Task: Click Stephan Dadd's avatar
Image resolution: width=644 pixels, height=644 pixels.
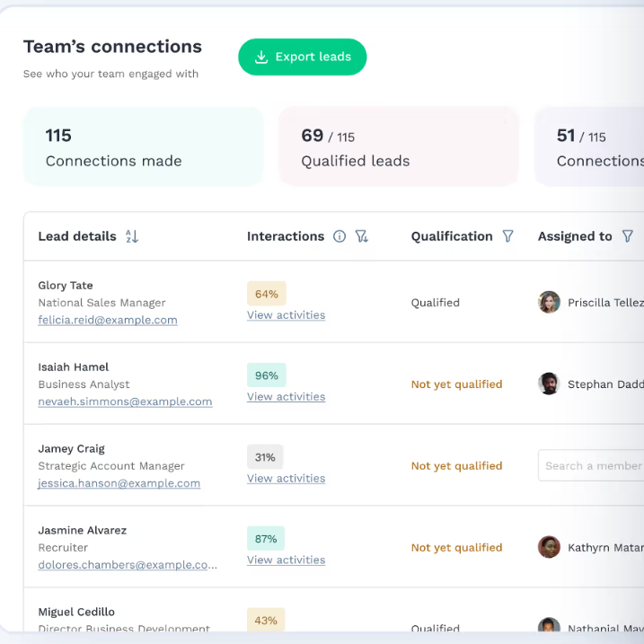Action: [x=549, y=384]
